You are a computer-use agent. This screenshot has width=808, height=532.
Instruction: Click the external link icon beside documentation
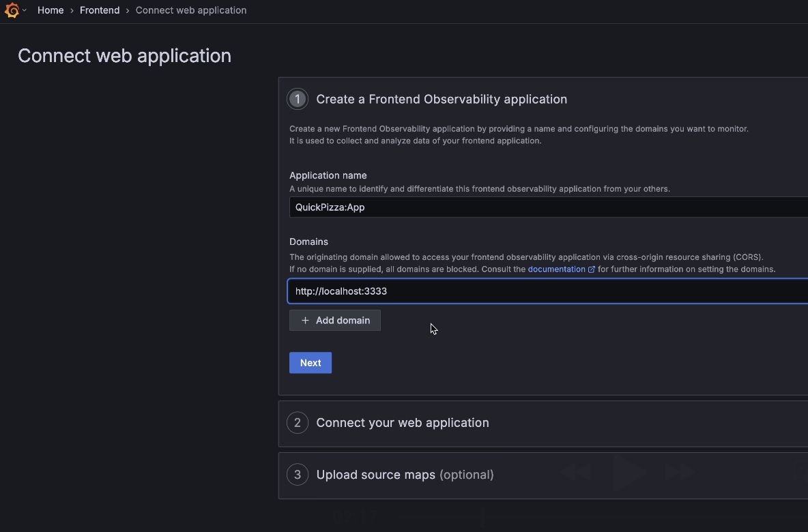coord(592,269)
